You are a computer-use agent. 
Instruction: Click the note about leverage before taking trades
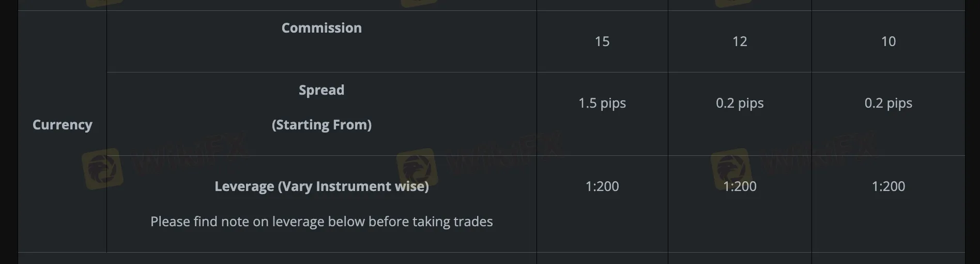(321, 222)
